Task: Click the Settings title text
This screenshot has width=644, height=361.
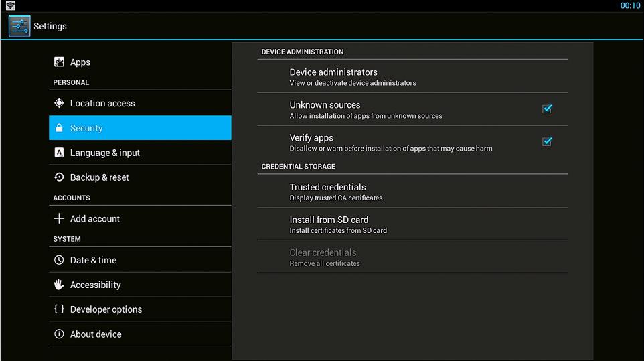Action: click(50, 26)
